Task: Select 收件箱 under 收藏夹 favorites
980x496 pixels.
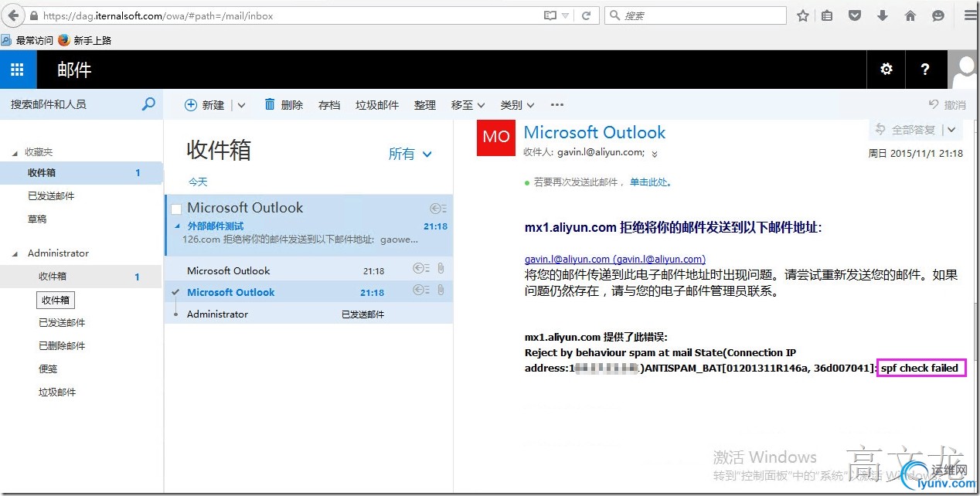Action: pyautogui.click(x=82, y=173)
